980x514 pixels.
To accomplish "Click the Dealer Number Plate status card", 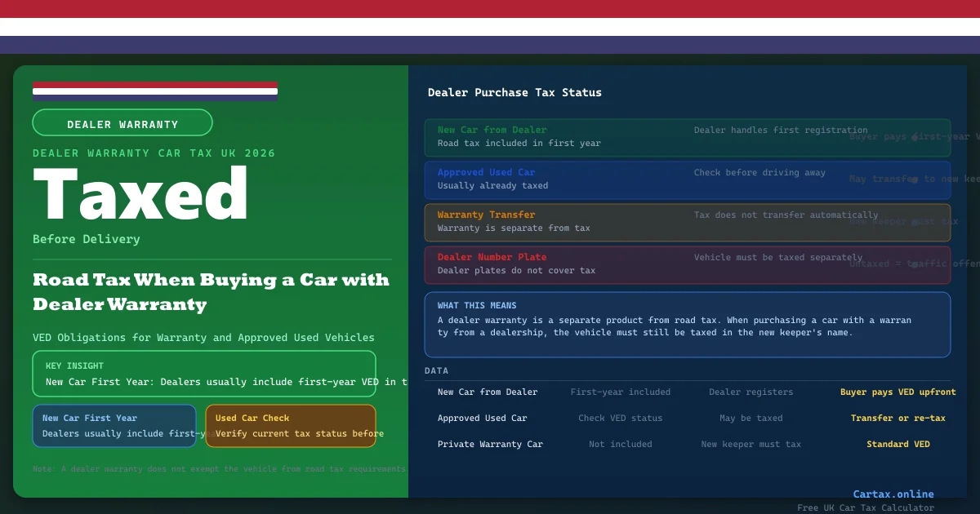I will 687,264.
